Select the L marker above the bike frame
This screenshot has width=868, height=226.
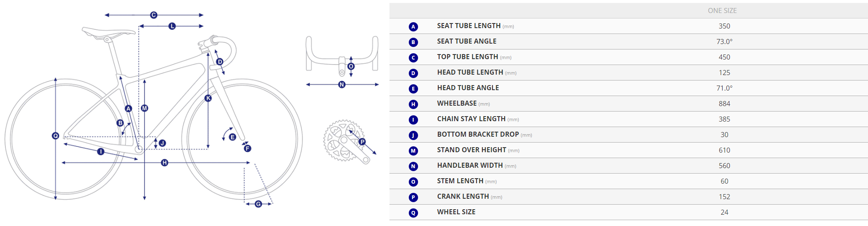tap(172, 26)
